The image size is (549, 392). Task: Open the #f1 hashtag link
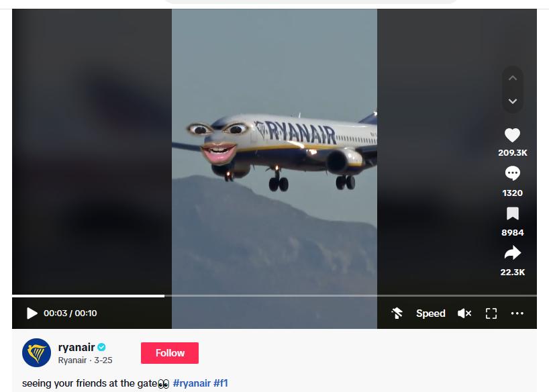(x=221, y=383)
